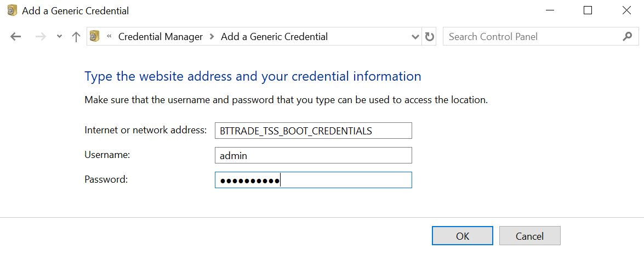Cancel adding the credential

(x=530, y=236)
